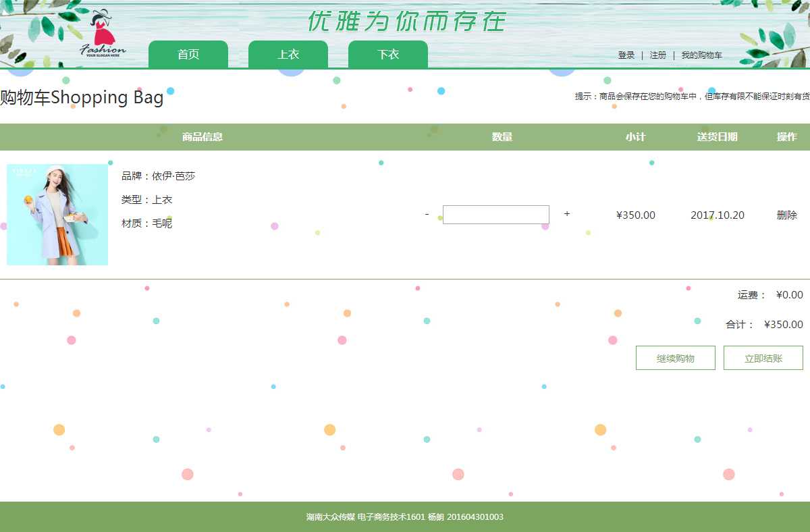The height and width of the screenshot is (532, 810).
Task: Open the 首页 navigation tab
Action: click(188, 55)
